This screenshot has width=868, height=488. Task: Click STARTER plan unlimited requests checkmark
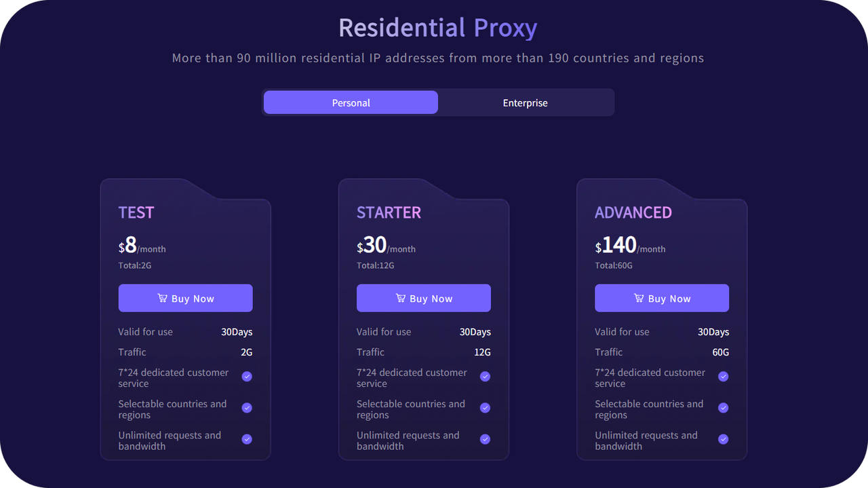tap(485, 439)
